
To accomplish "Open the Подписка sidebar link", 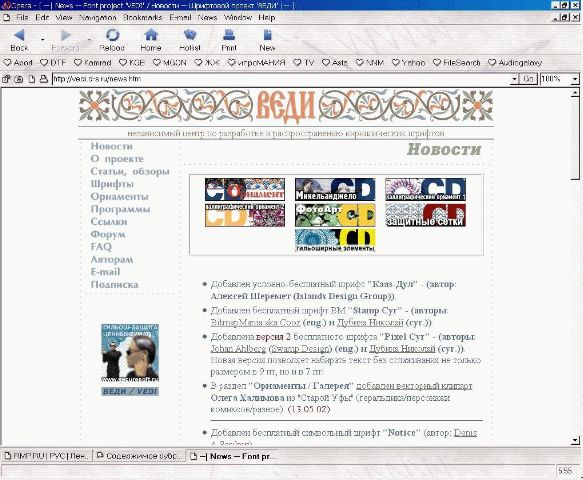I will (115, 284).
